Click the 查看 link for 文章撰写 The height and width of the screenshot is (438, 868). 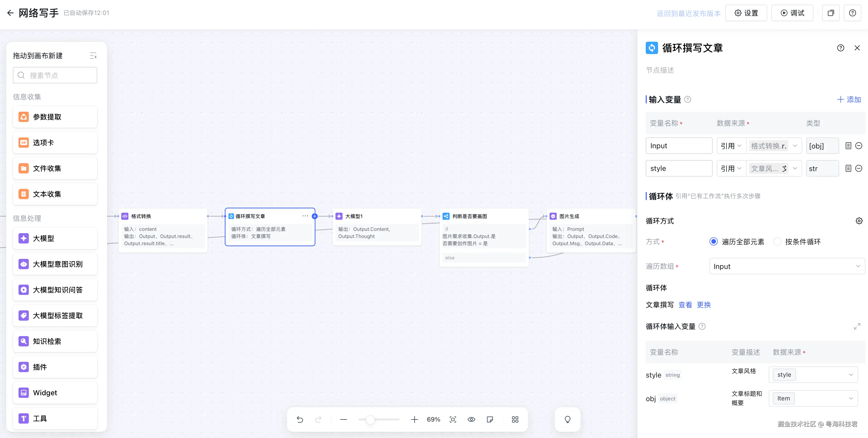pos(685,305)
